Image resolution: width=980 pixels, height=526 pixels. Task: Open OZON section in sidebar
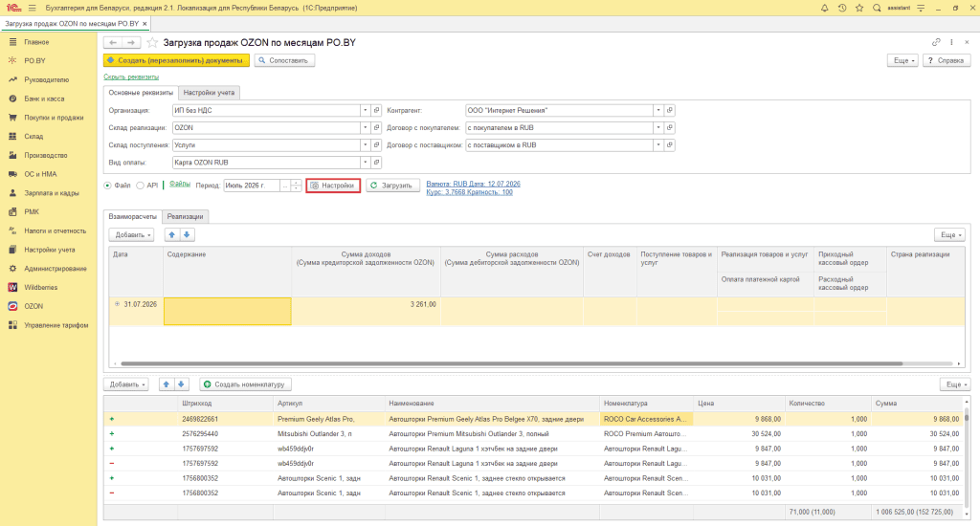[x=33, y=307]
